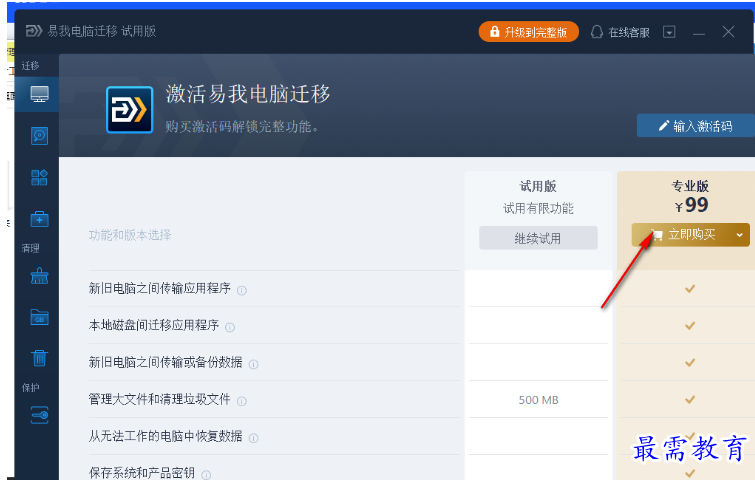The width and height of the screenshot is (755, 480).
Task: Close the activation window
Action: (x=728, y=32)
